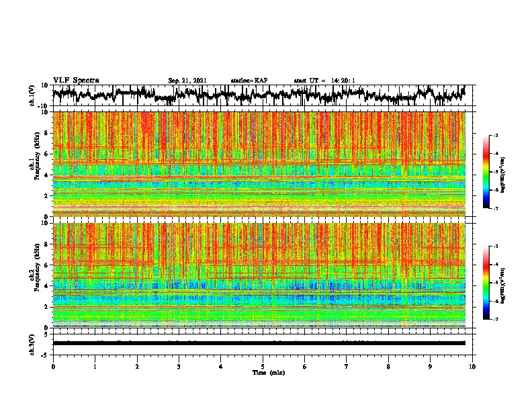The height and width of the screenshot is (411, 532).
Task: Click the ch.2 colorbar unit label text
Action: pyautogui.click(x=503, y=285)
